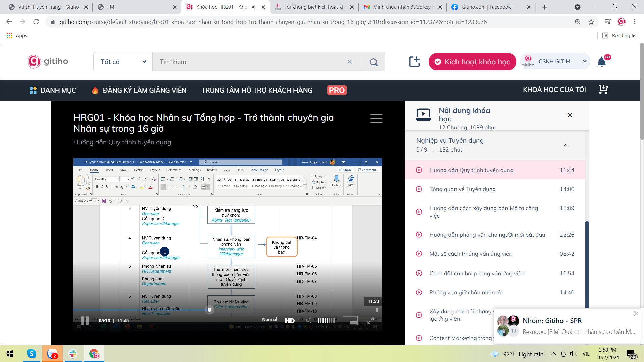Screen dimensions: 644x362
Task: Mute the video with the speaker icon
Action: [x=309, y=320]
